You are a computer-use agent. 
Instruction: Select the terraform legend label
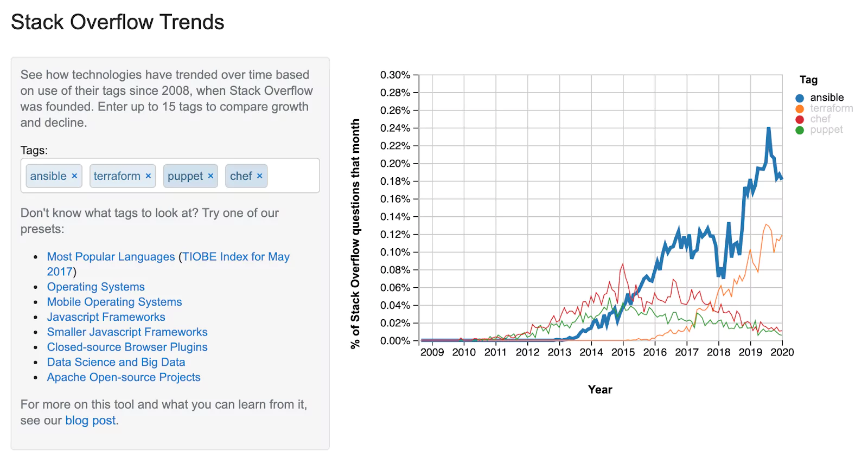coord(832,108)
